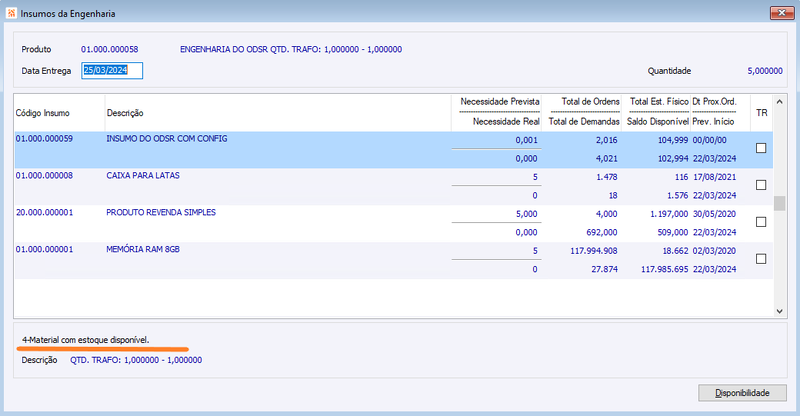The height and width of the screenshot is (416, 800).
Task: Tick TR checkbox for CAIXA PARA LATAS
Action: 761,185
